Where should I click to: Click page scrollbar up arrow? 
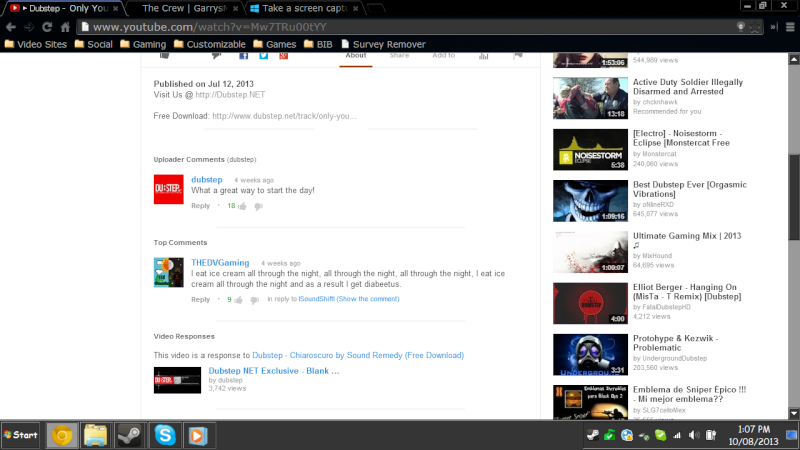(x=794, y=59)
